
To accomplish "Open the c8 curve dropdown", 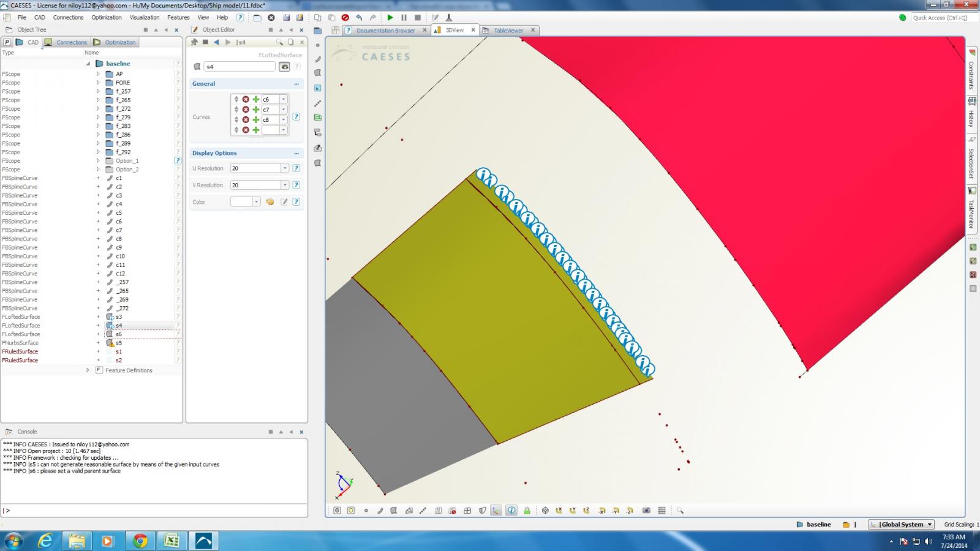I will point(283,120).
